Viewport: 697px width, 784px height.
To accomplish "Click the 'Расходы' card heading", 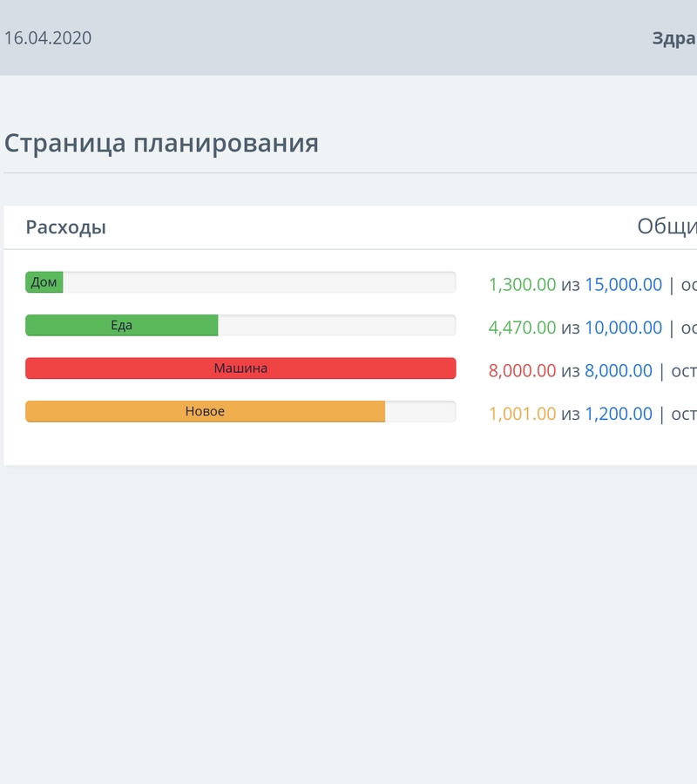I will (66, 227).
